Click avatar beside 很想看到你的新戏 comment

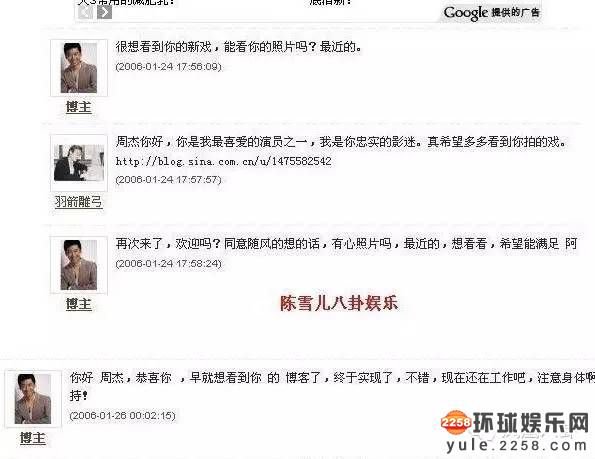click(x=79, y=68)
